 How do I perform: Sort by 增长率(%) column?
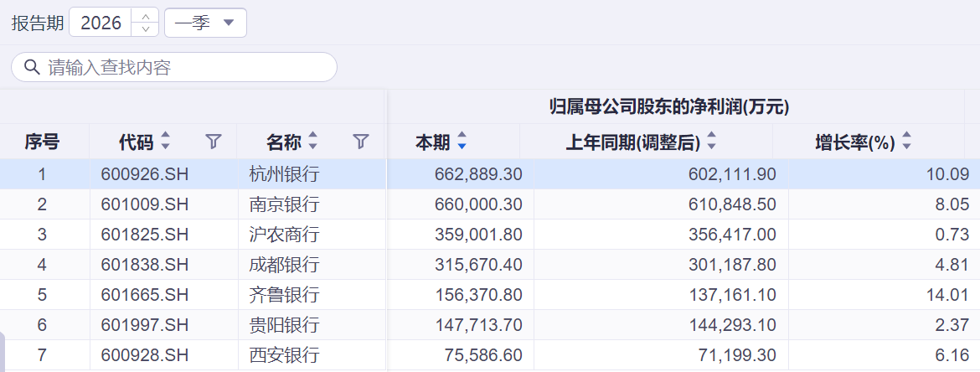click(905, 142)
